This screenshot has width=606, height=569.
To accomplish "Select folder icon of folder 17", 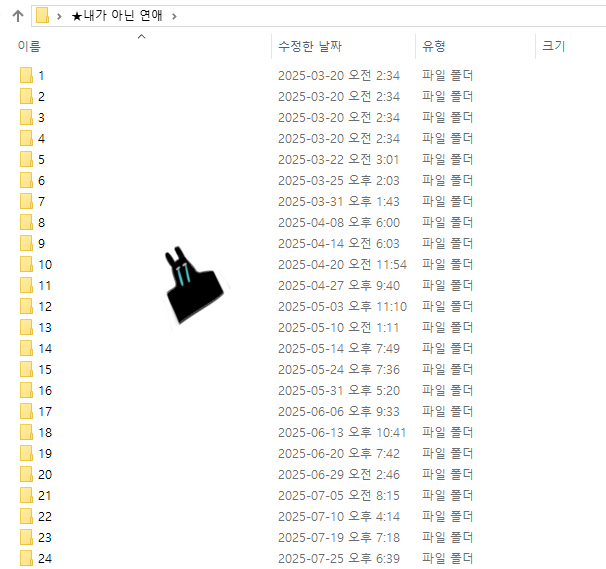I will [26, 411].
